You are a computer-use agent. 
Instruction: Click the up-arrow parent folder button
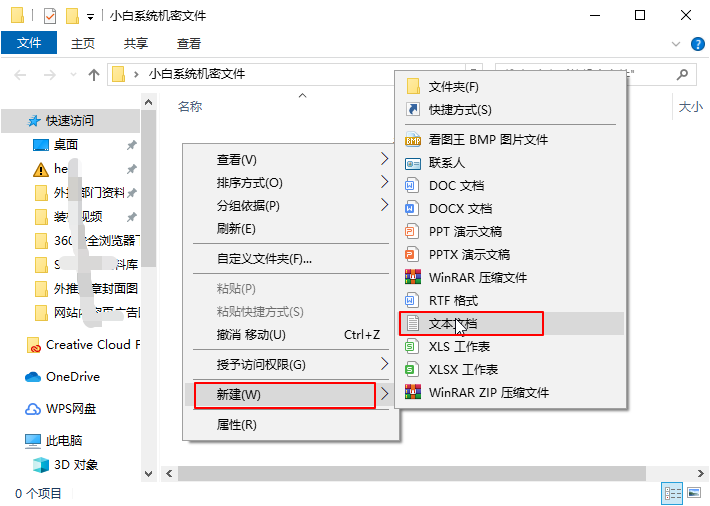tap(94, 74)
